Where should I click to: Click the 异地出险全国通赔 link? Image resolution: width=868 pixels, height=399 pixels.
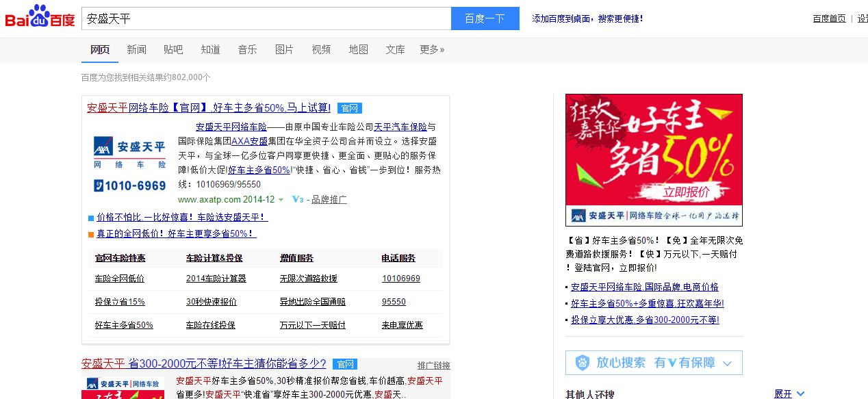[x=313, y=302]
